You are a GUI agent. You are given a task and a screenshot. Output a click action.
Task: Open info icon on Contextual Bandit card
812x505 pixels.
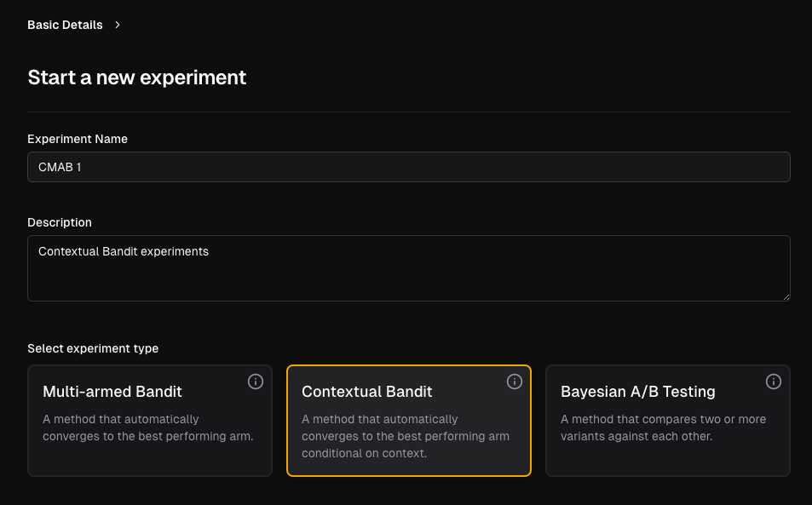pyautogui.click(x=515, y=382)
